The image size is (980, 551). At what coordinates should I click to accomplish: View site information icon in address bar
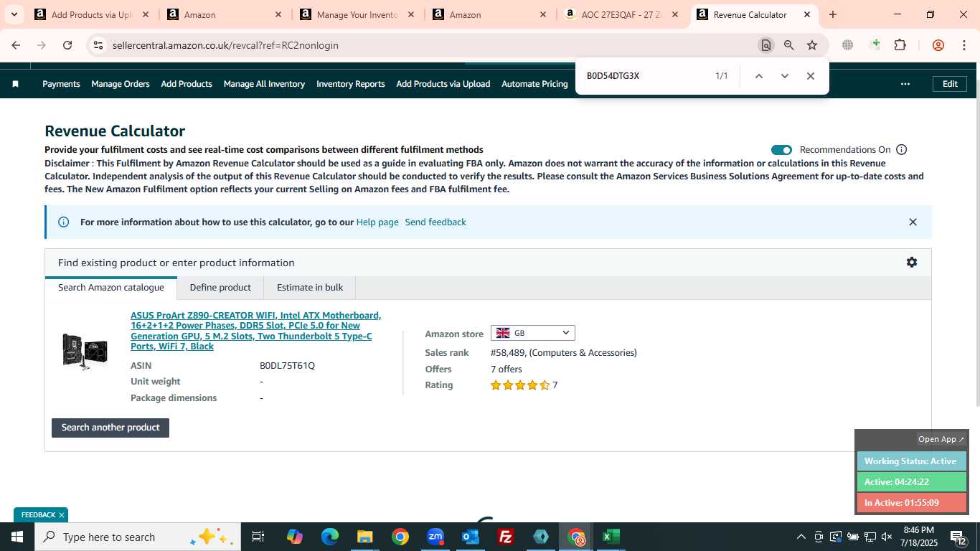click(98, 45)
